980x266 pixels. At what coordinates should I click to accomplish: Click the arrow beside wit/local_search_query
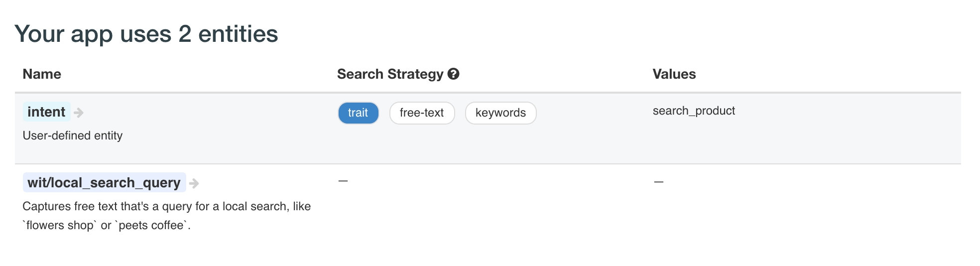tap(194, 184)
